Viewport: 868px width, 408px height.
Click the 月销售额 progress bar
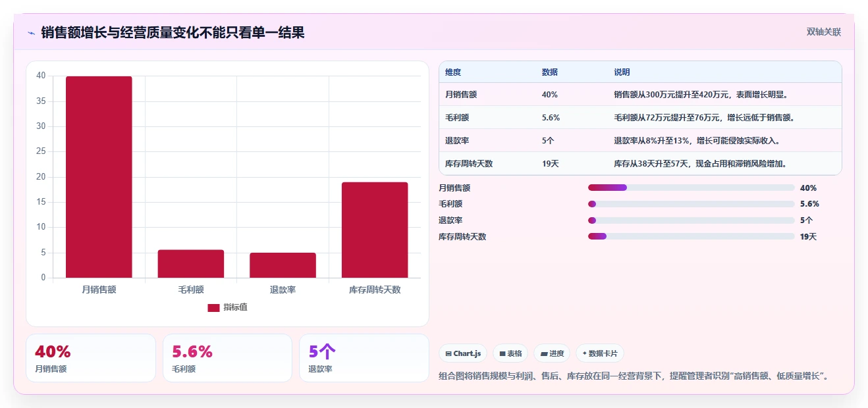(x=691, y=188)
